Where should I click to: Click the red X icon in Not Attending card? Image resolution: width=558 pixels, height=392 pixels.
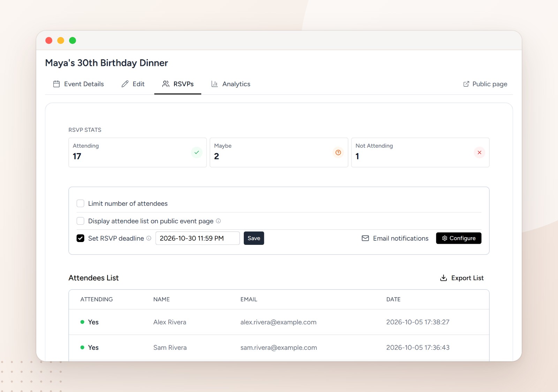pos(480,152)
